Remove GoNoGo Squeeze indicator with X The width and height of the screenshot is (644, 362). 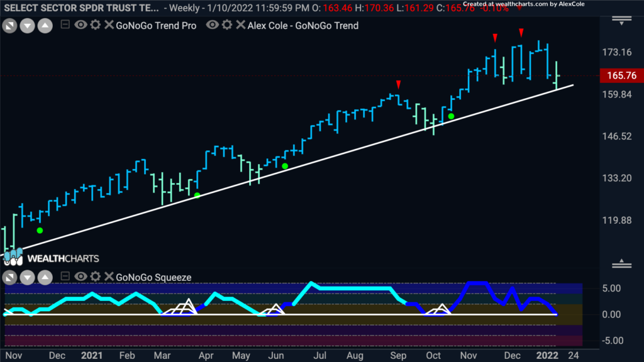point(109,277)
